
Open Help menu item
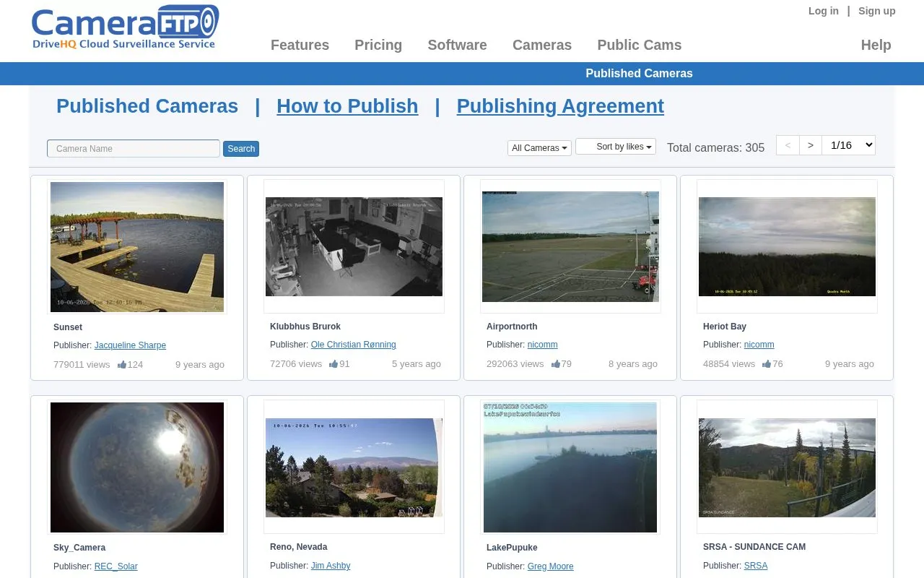[x=876, y=45]
